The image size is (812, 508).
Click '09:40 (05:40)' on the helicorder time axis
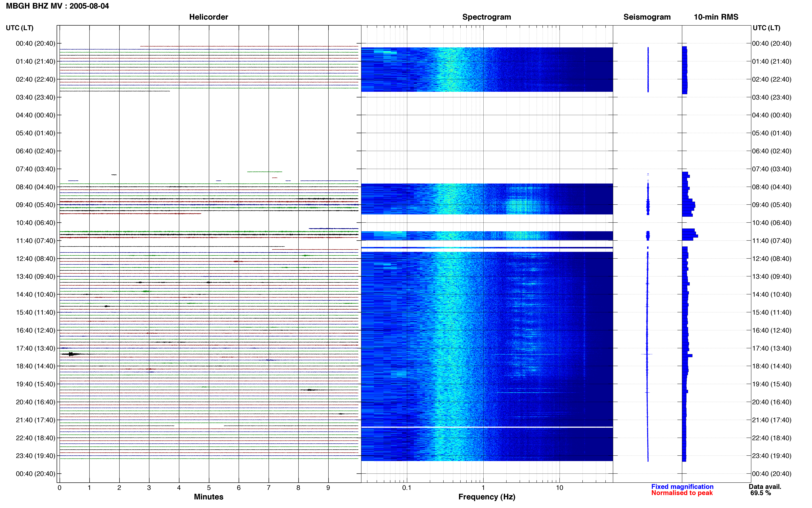36,205
